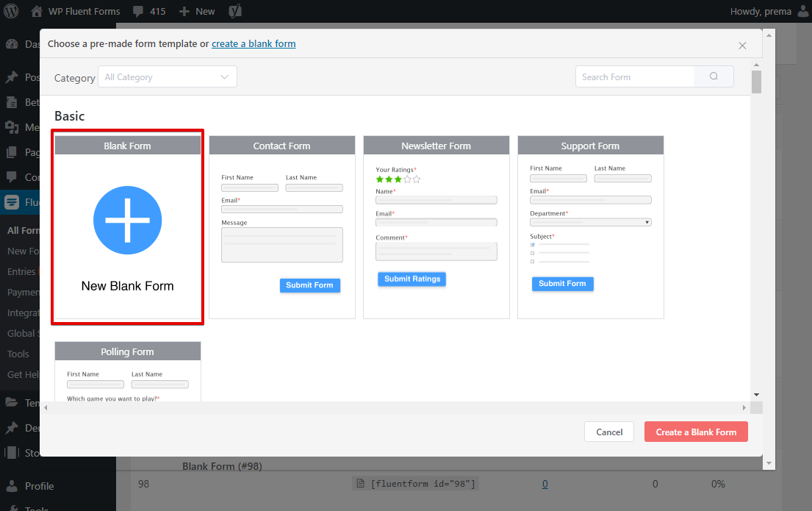Click the dialog vertical scrollbar thumb
The width and height of the screenshot is (812, 511).
point(757,82)
